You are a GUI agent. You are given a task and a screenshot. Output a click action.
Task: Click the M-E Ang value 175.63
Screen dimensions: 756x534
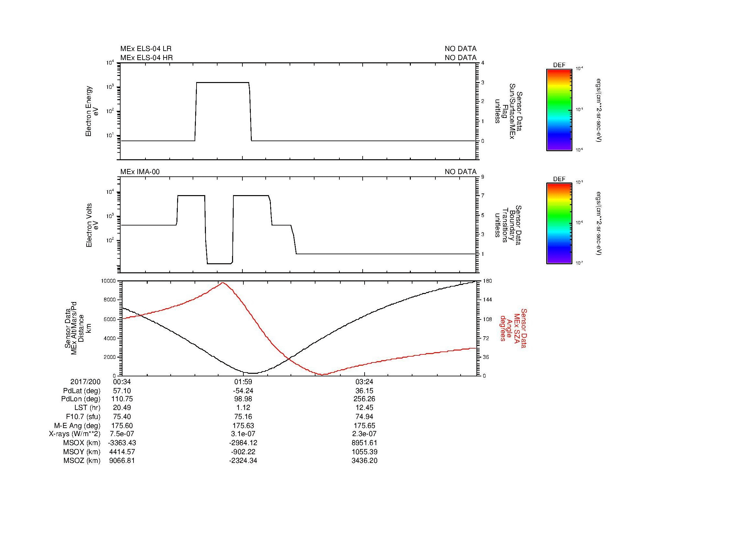pos(243,425)
